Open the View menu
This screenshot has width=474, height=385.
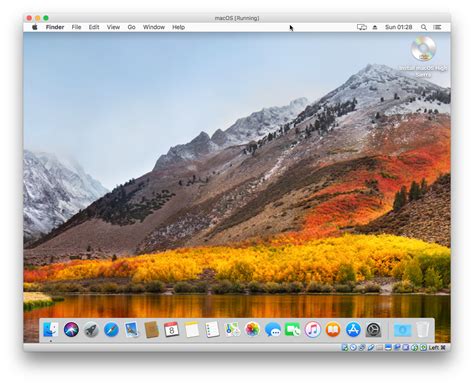[113, 27]
